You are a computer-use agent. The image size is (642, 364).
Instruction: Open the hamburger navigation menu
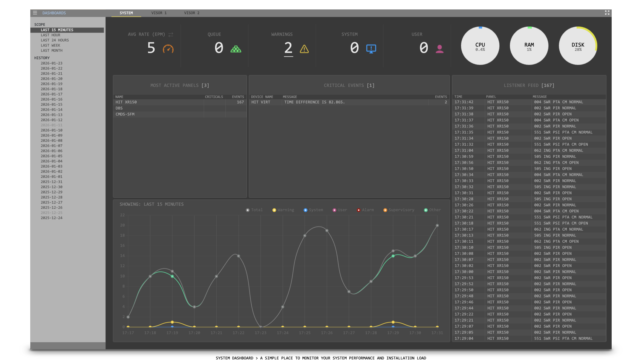point(35,13)
